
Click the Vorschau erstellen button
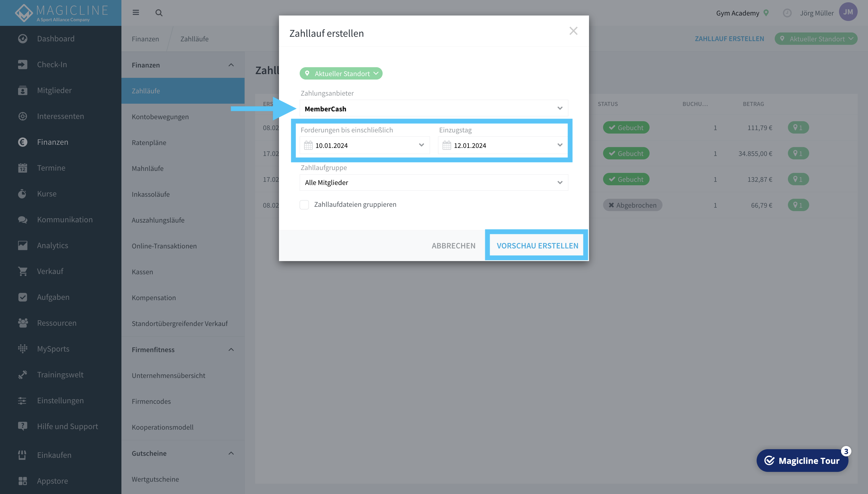tap(537, 245)
